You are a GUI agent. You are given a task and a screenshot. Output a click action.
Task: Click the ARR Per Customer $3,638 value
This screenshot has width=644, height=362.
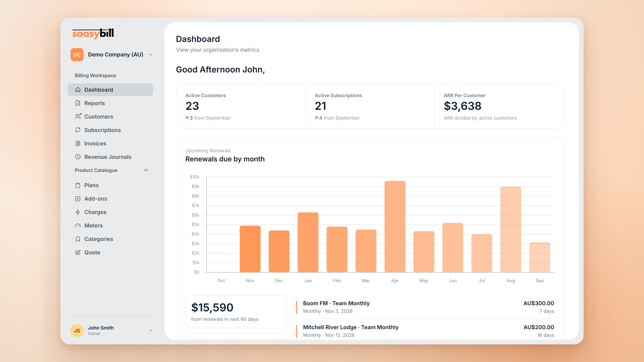coord(463,106)
